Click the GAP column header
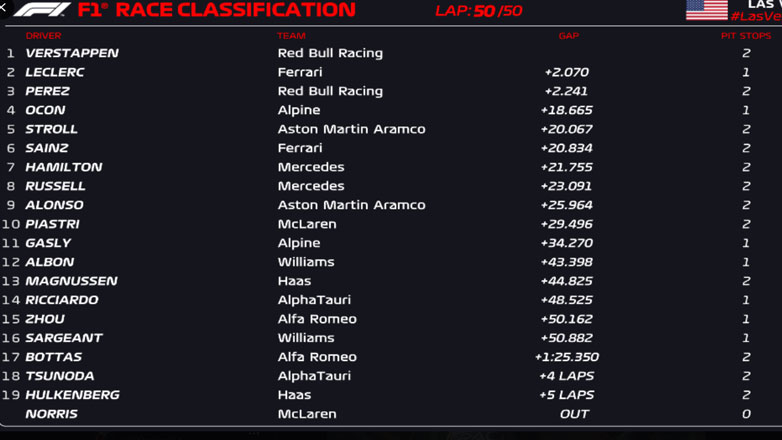 568,36
